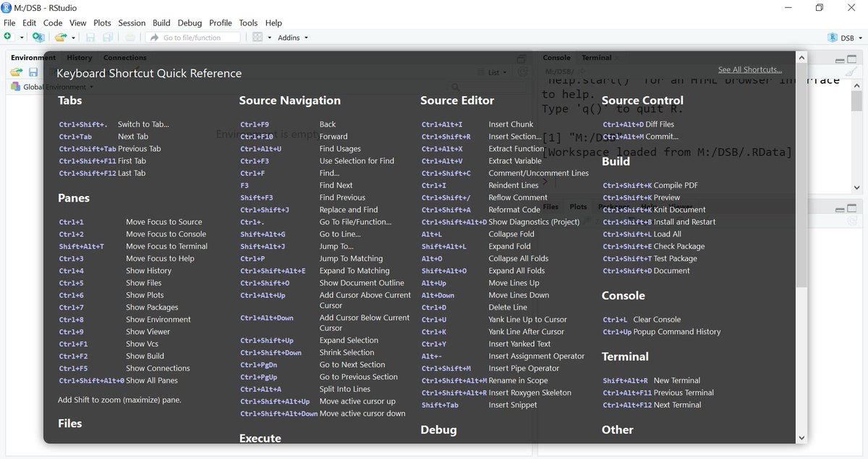Click the Ctrl+Alt+D Diff Files entry

click(639, 124)
